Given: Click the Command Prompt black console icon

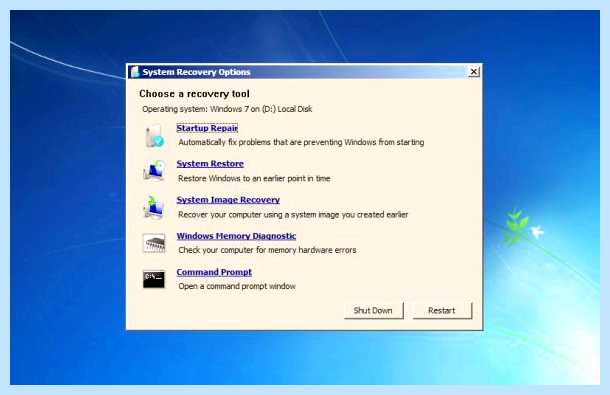Looking at the screenshot, I should click(154, 279).
